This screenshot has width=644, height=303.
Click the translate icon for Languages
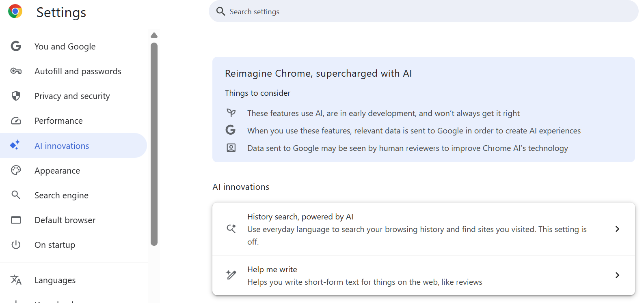(16, 280)
